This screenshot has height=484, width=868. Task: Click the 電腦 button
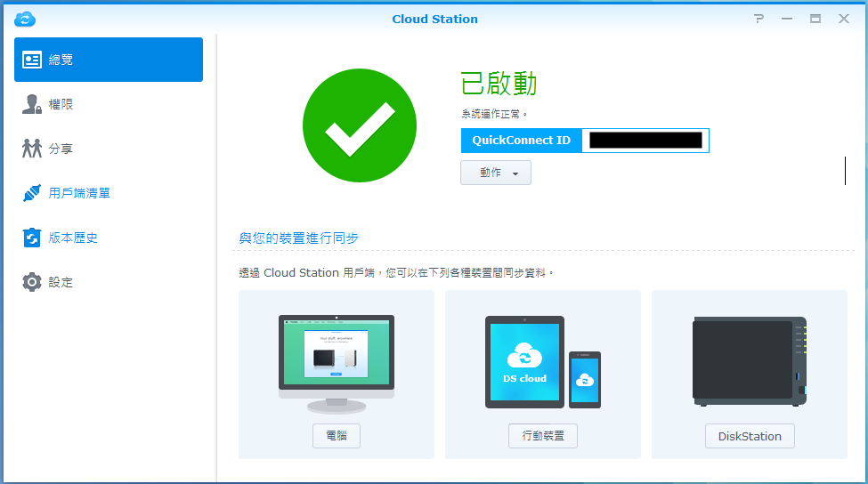(336, 436)
